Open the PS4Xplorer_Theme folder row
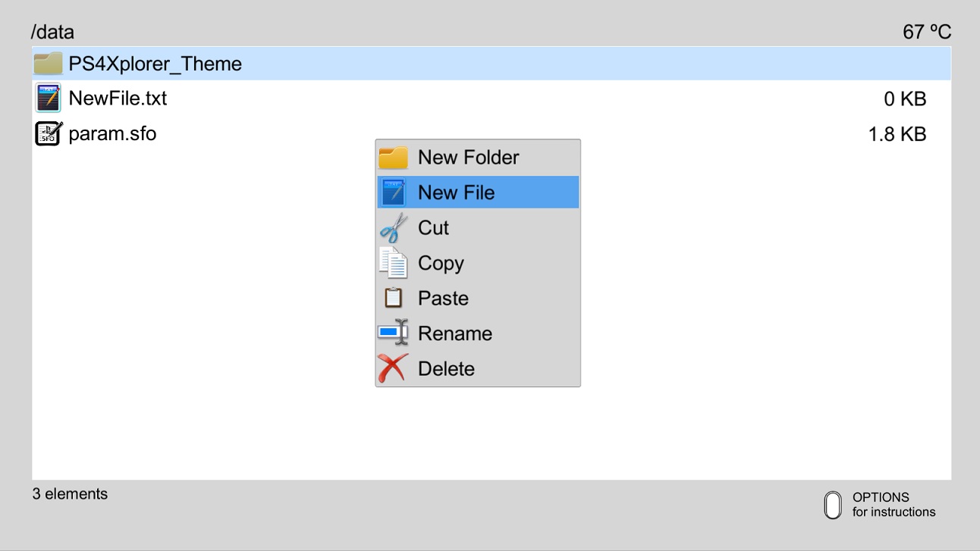This screenshot has width=980, height=551. [492, 64]
